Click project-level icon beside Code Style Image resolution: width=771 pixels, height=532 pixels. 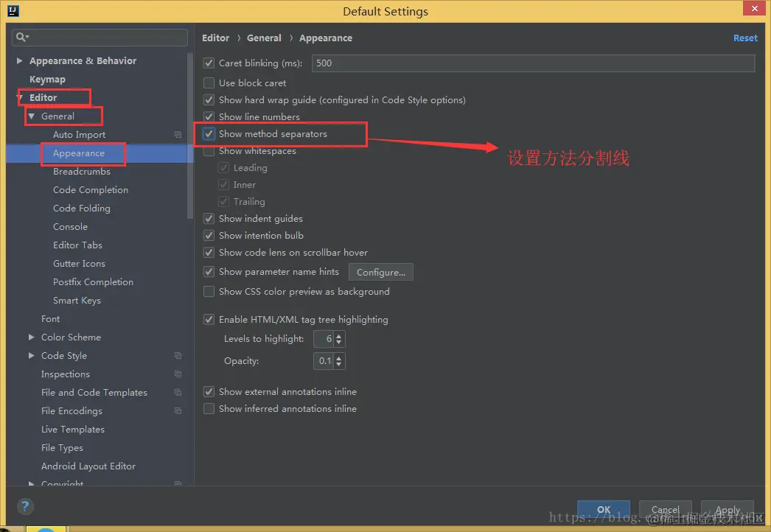178,355
